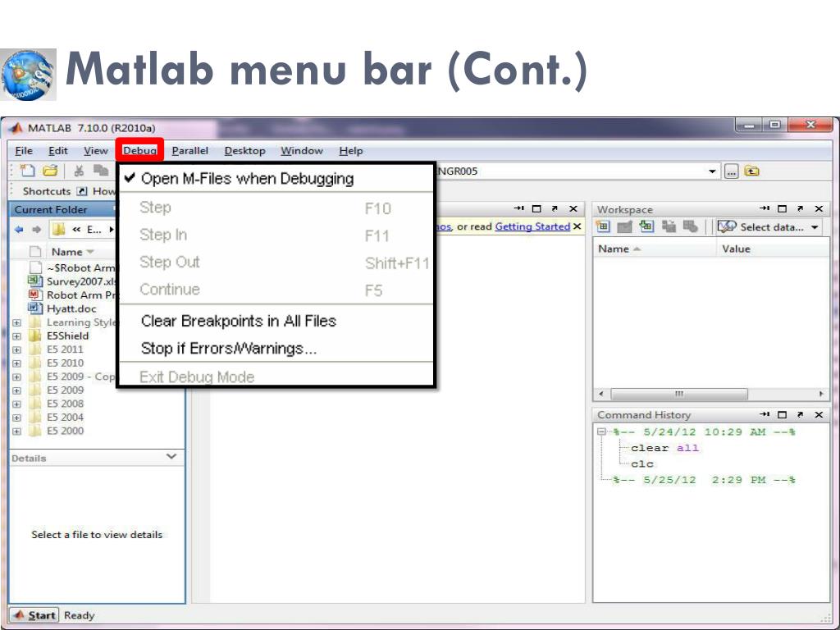This screenshot has width=840, height=630.
Task: Click the Copy toolbar icon
Action: (101, 171)
